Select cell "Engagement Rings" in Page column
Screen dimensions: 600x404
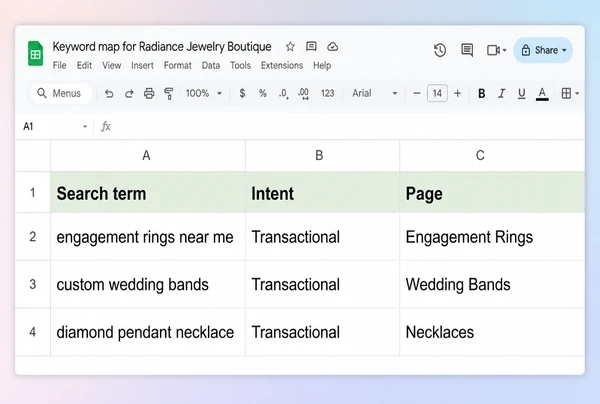492,237
